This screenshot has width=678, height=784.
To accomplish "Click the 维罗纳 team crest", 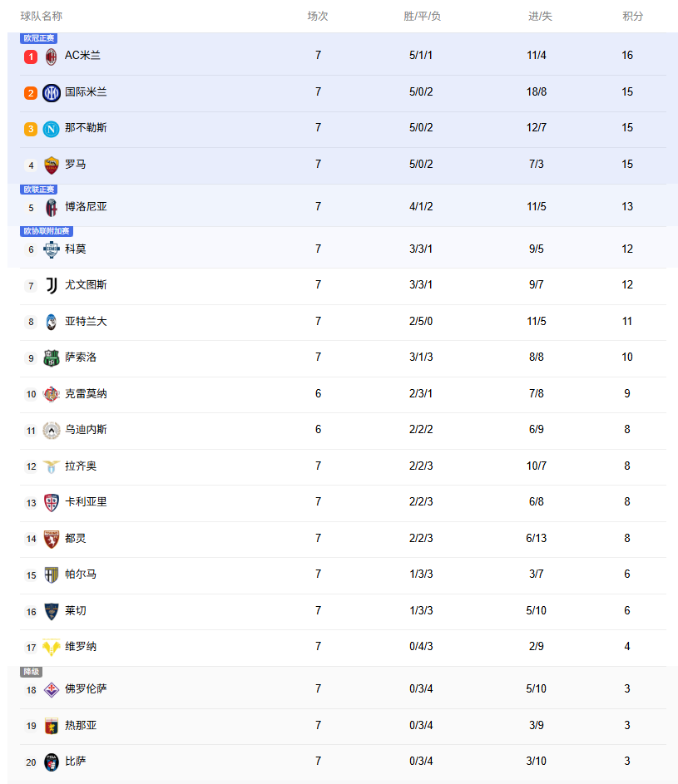I will click(x=52, y=647).
